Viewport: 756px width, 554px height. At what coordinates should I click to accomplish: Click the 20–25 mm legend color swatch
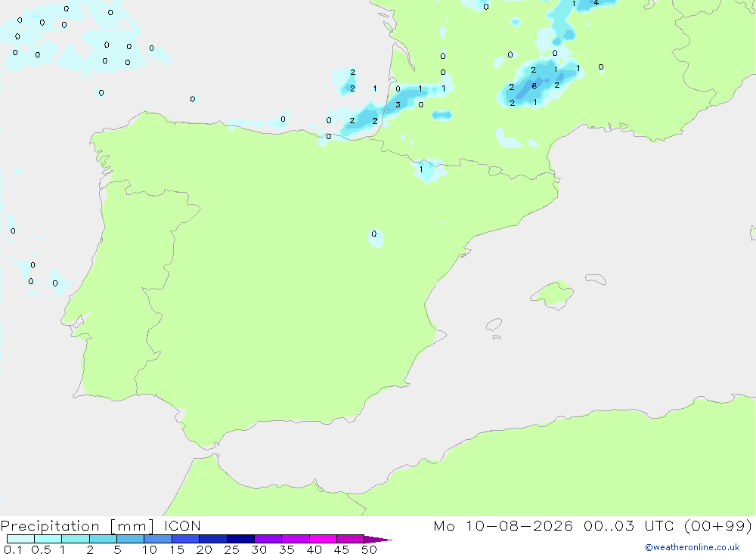(x=213, y=539)
